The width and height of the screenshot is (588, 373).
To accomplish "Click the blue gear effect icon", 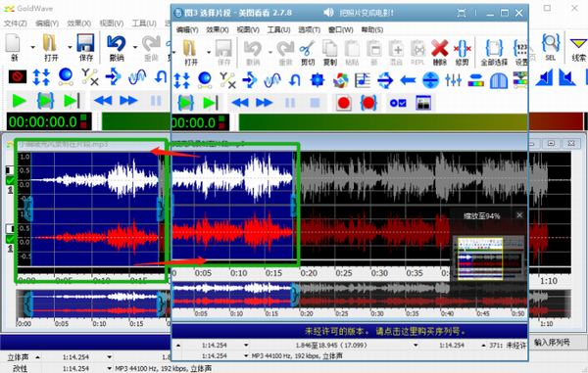I will pos(318,79).
